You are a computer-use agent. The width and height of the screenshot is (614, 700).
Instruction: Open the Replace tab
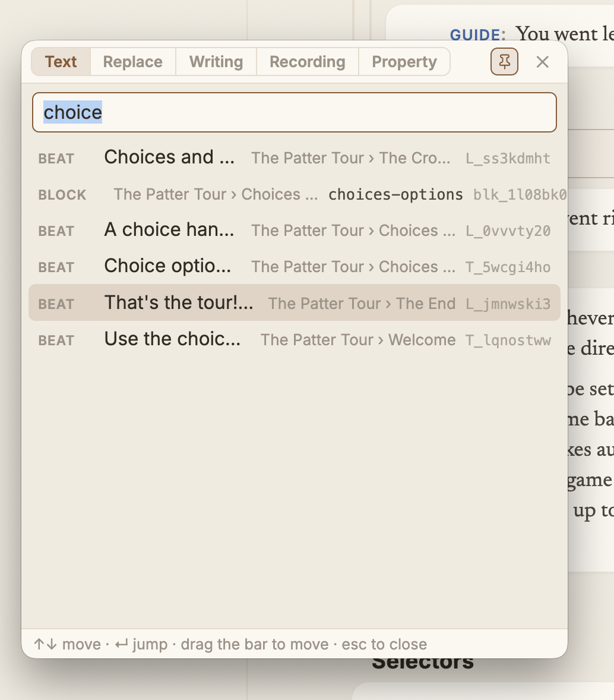pos(133,62)
